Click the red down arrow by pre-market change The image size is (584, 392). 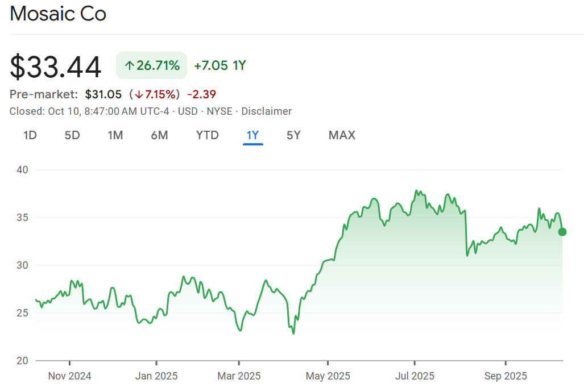click(138, 94)
